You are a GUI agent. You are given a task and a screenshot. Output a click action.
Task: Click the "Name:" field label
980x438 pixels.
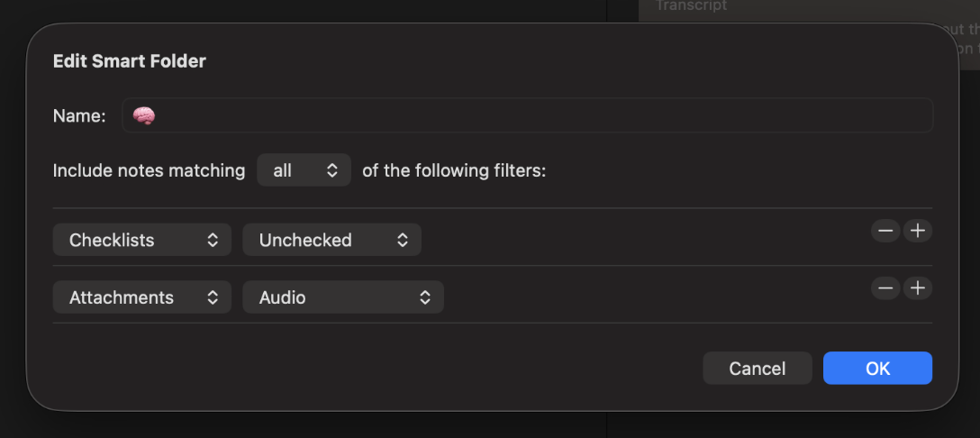[79, 116]
